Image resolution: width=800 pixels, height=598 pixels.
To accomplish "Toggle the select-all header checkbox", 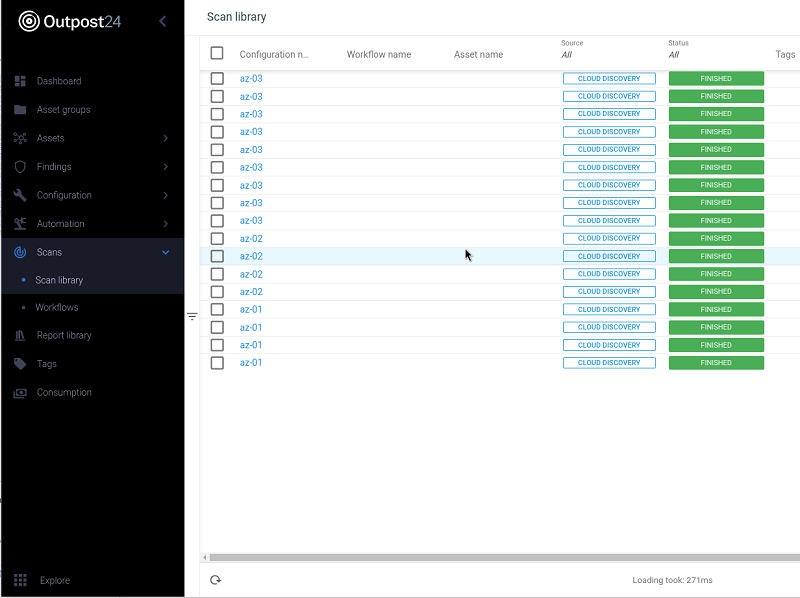I will coord(217,53).
